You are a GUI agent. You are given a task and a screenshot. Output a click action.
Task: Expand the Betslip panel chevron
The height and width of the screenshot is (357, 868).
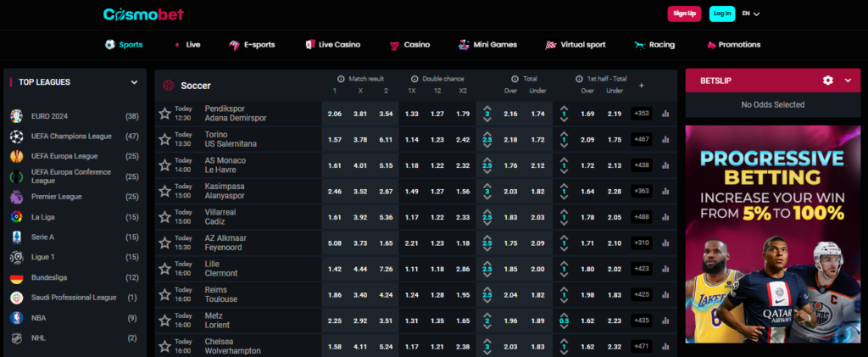point(848,81)
